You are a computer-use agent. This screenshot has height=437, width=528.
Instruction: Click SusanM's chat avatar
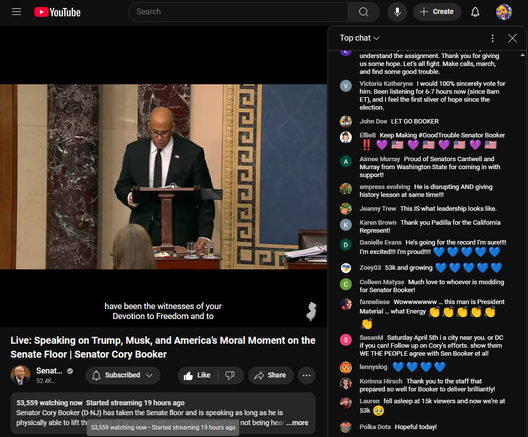[346, 340]
